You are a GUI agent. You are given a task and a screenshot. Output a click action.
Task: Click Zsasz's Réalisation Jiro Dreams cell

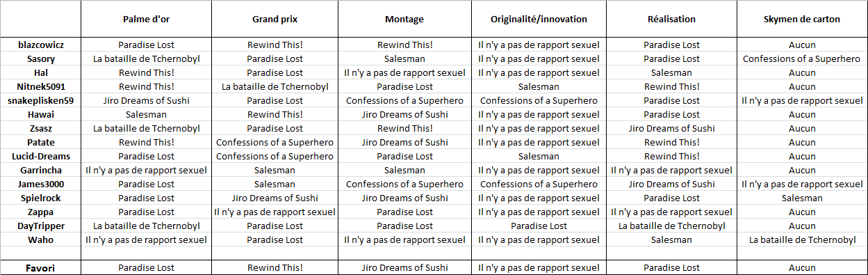click(671, 128)
